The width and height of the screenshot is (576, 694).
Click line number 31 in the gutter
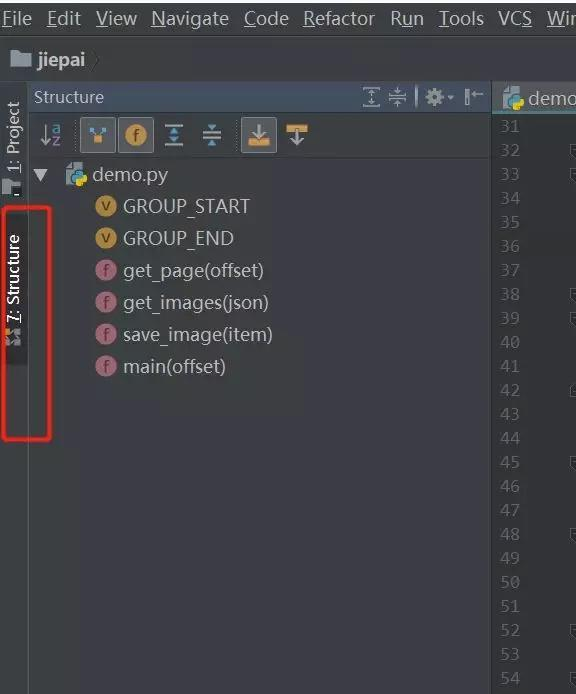point(509,127)
